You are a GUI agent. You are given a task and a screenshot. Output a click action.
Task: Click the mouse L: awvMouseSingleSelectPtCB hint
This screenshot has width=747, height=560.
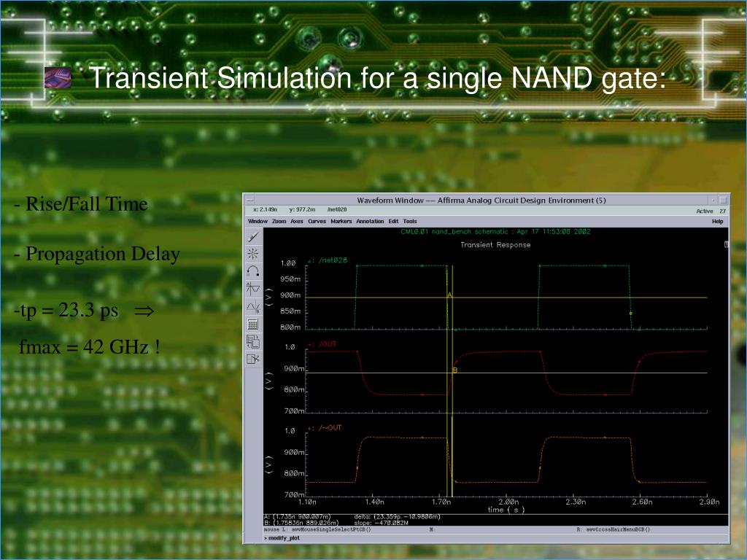[x=317, y=529]
